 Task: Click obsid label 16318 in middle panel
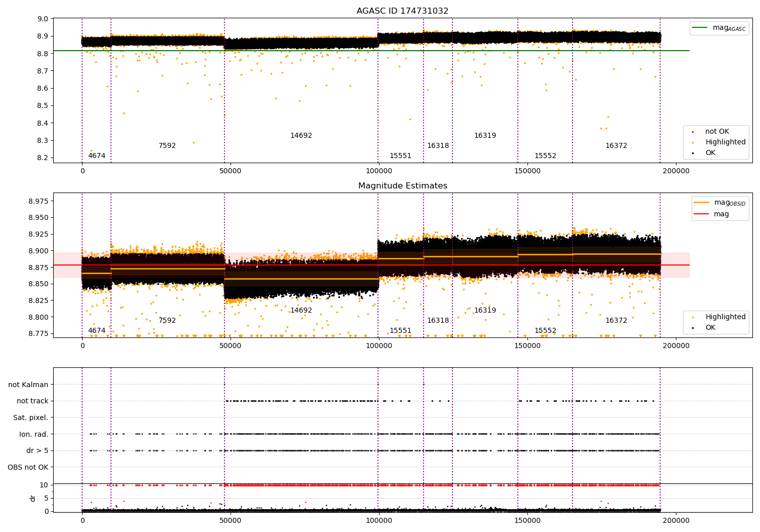pyautogui.click(x=438, y=321)
